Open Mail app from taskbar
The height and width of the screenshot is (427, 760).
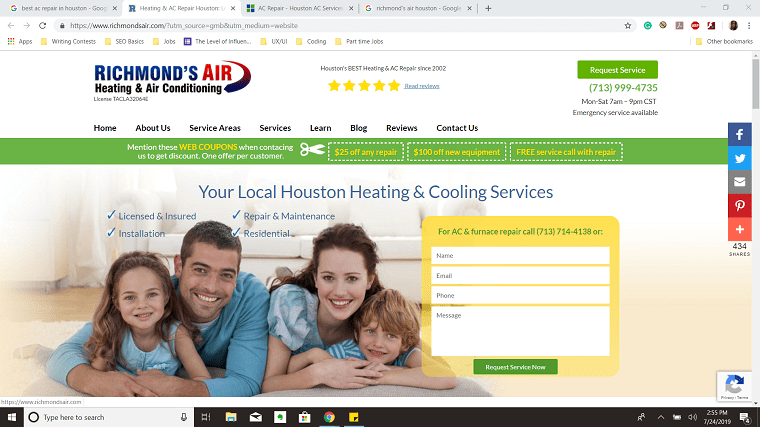coord(255,417)
